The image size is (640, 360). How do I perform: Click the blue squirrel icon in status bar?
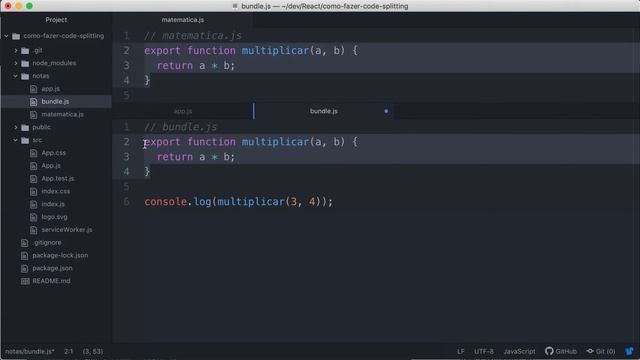(x=629, y=351)
